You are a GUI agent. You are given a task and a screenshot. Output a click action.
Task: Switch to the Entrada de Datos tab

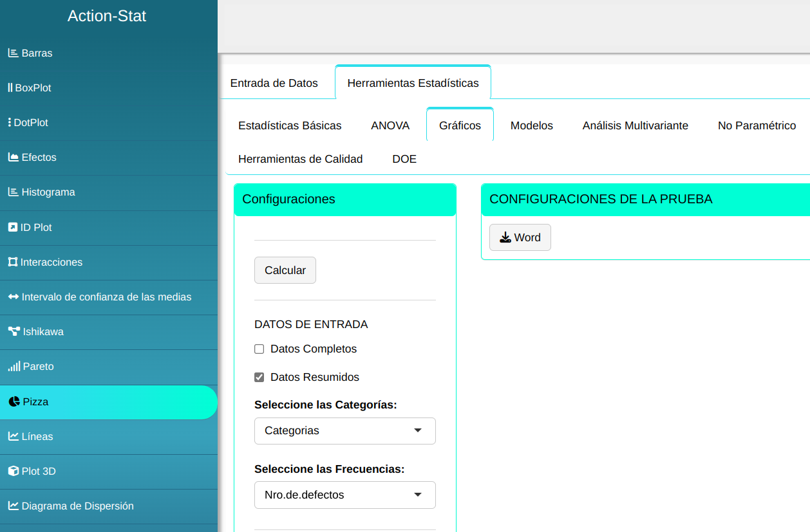(274, 83)
